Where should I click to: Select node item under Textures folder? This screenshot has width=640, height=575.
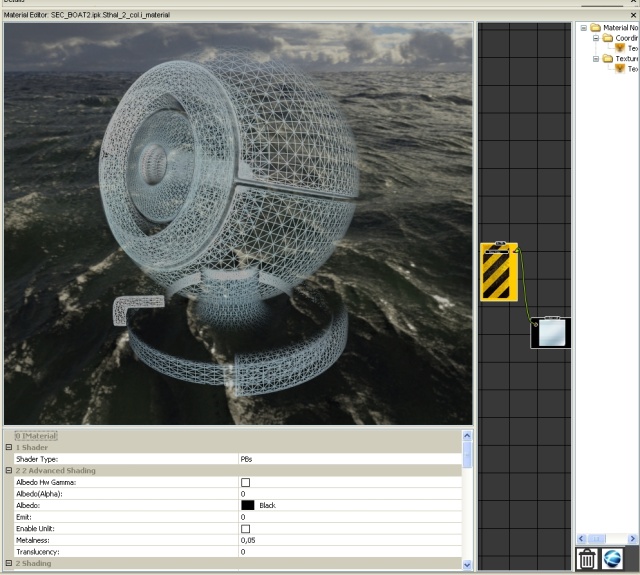[x=626, y=69]
